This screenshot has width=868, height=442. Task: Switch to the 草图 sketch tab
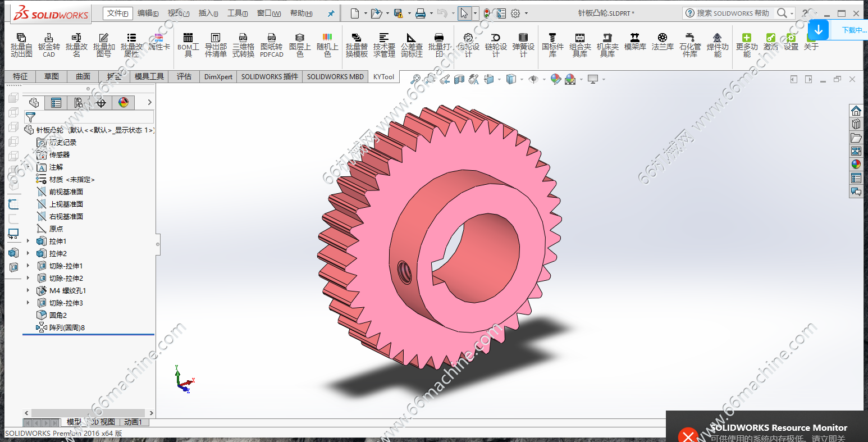pyautogui.click(x=52, y=76)
